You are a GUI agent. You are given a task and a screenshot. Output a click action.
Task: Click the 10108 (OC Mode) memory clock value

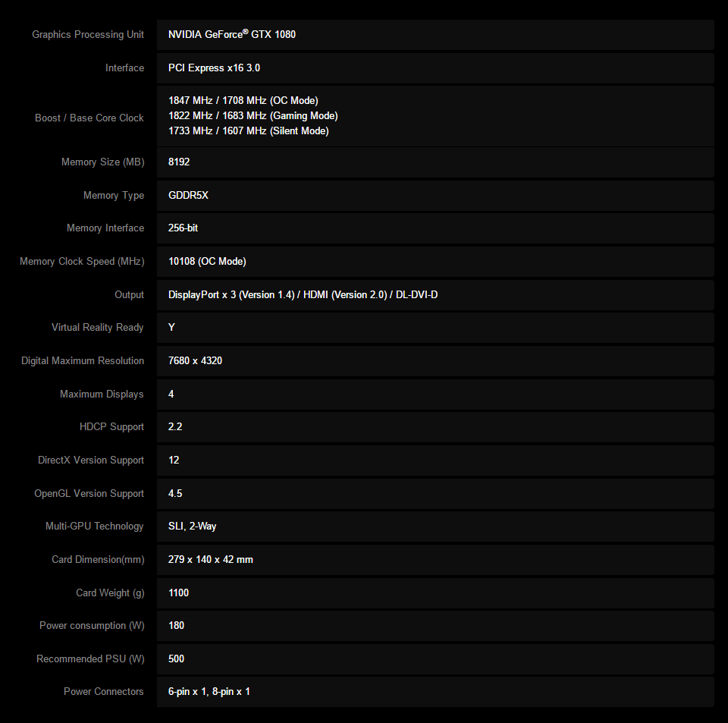(207, 262)
